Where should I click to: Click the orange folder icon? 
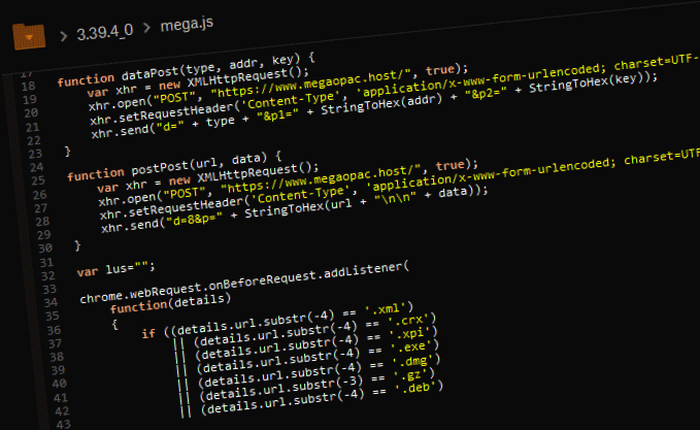(x=27, y=37)
